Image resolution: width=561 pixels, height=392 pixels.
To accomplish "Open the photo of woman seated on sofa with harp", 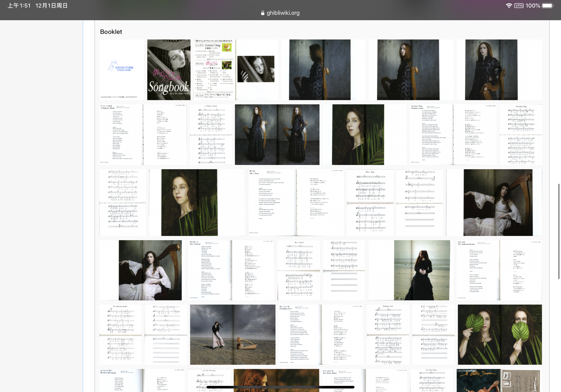I will click(x=142, y=270).
